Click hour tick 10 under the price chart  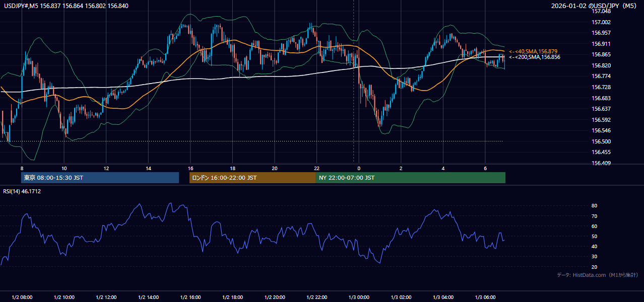tap(64, 168)
